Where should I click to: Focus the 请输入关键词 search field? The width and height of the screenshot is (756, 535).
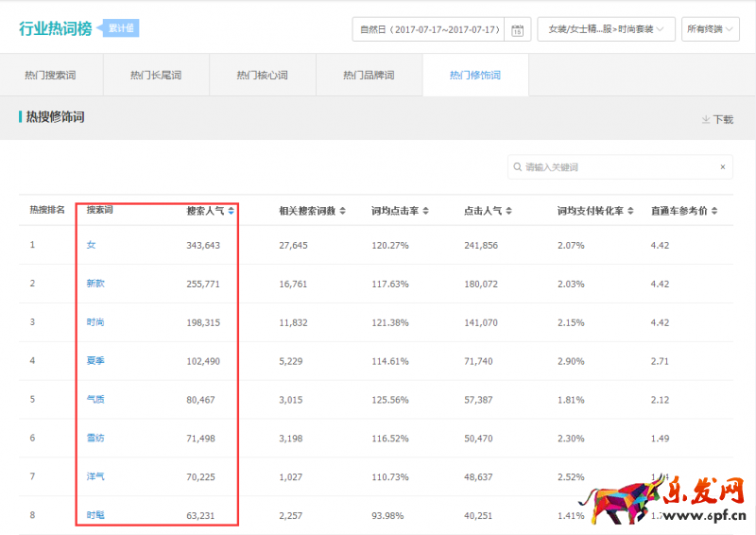pos(620,167)
